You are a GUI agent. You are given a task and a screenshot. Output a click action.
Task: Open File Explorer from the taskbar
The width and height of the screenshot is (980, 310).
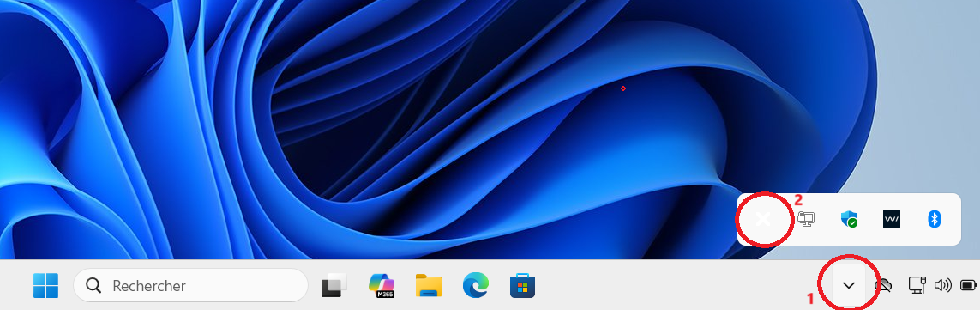[429, 286]
